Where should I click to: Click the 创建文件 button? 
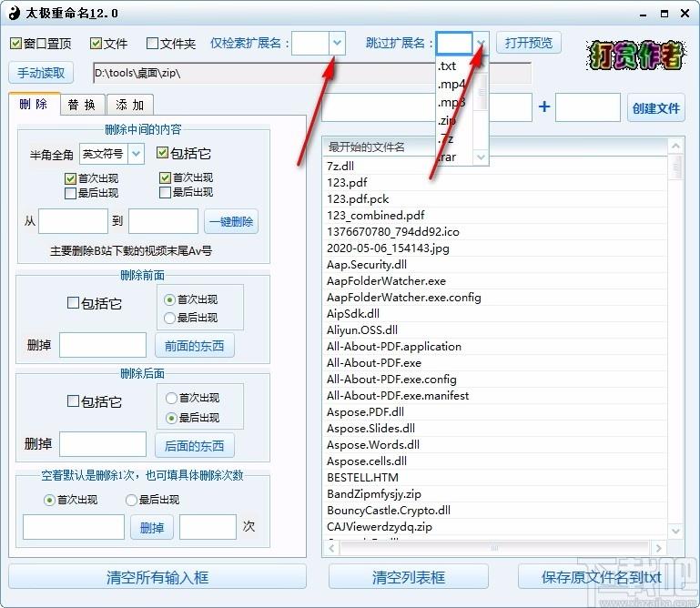pyautogui.click(x=655, y=107)
